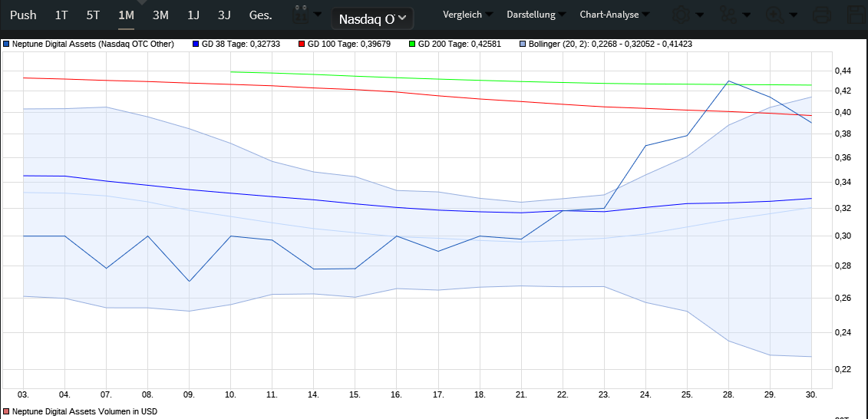Print the chart with printer icon
Viewport: 868px width, 419px height.
point(820,15)
